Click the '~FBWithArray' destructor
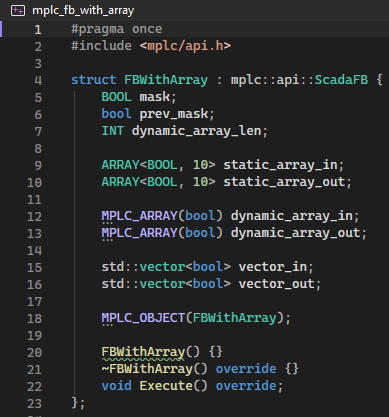Viewport: 389px width, 417px height. pos(147,369)
